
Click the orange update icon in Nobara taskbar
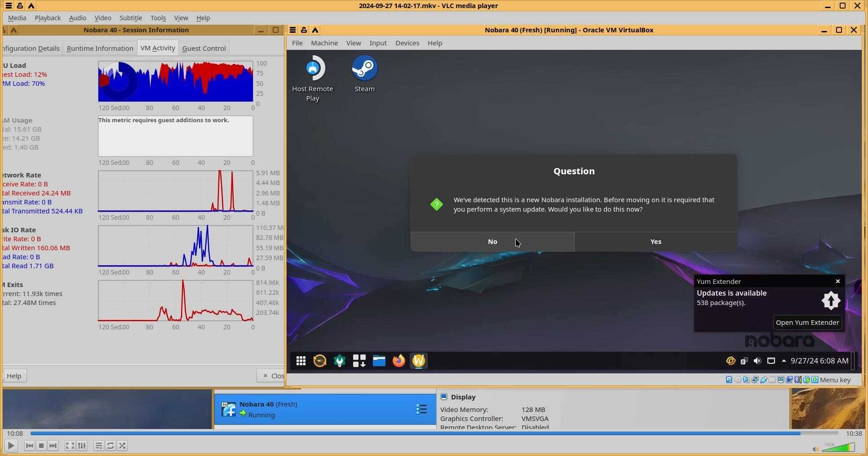point(320,361)
